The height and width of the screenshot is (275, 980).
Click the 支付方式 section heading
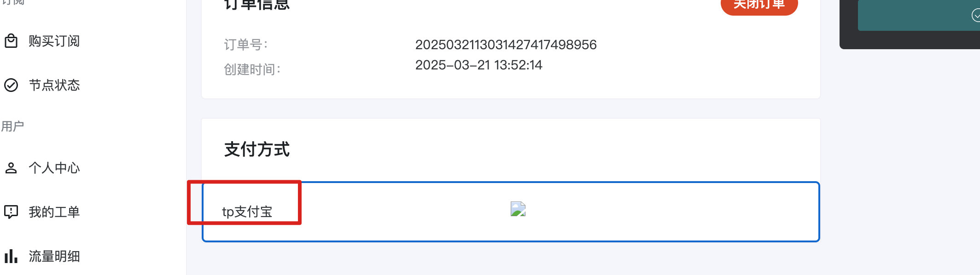(257, 149)
